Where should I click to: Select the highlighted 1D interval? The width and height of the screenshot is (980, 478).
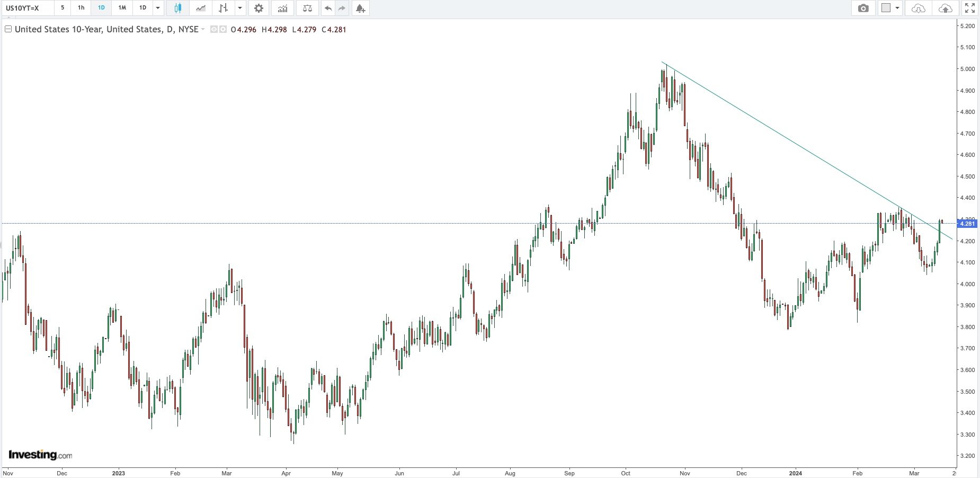tap(101, 8)
